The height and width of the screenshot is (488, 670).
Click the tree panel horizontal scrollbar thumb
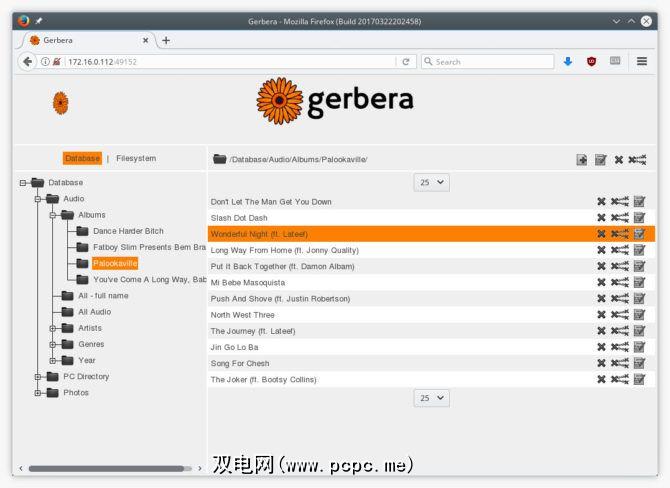click(106, 469)
